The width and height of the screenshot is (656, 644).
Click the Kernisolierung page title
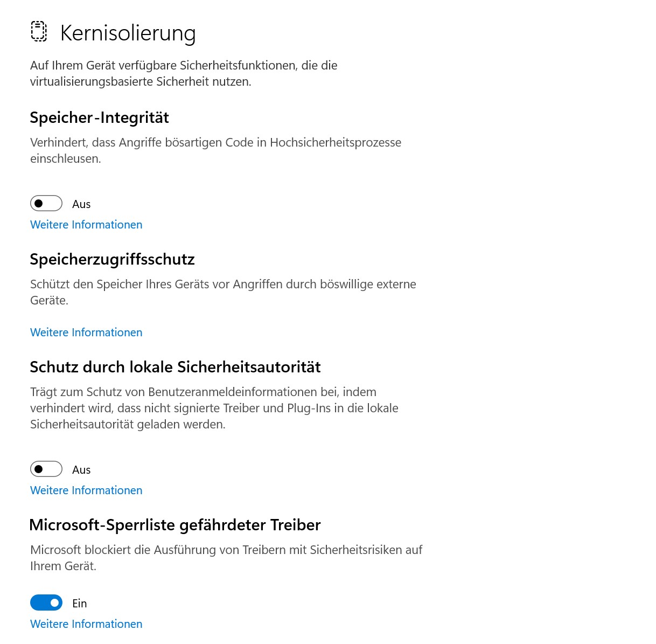click(x=128, y=33)
